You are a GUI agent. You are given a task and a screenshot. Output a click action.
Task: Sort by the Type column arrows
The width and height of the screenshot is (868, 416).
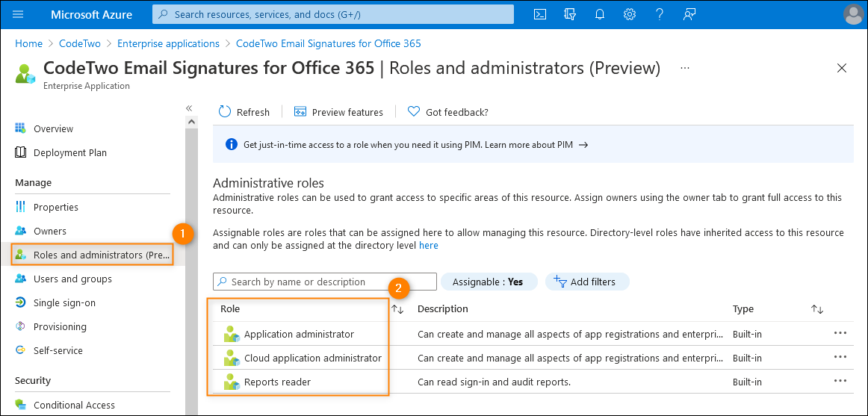[x=817, y=309]
